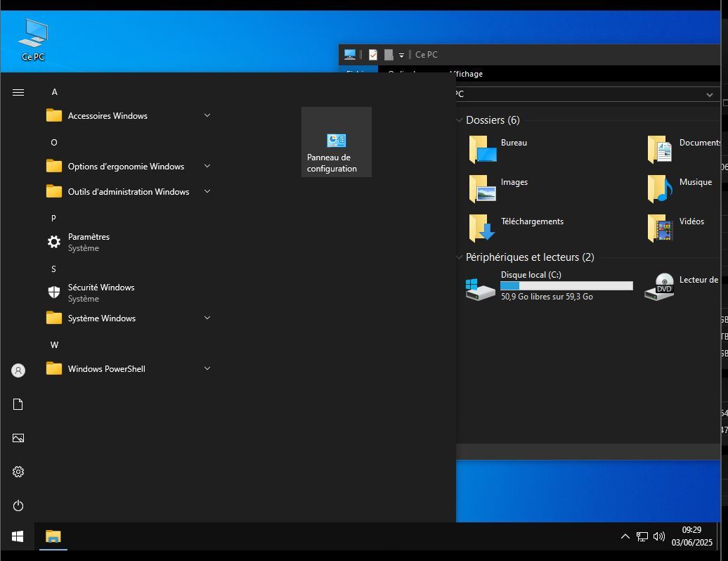Collapse the Dossiers (6) section
This screenshot has width=728, height=561.
(x=460, y=120)
